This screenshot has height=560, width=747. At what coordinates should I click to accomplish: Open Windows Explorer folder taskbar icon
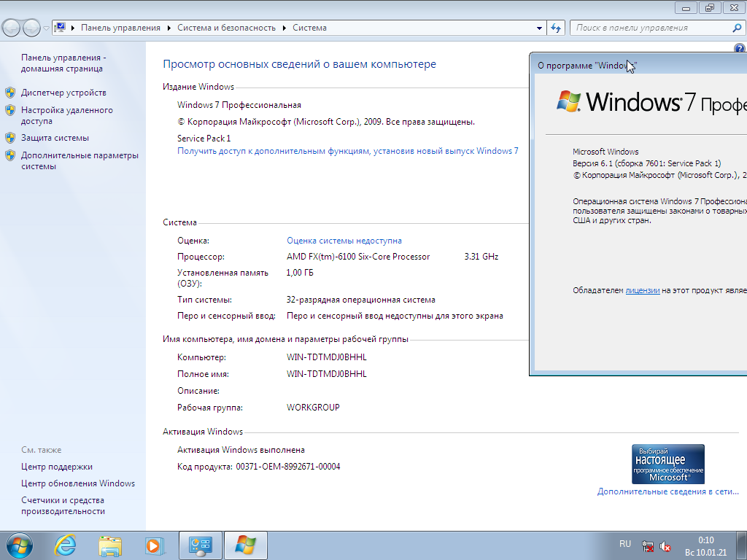[110, 545]
